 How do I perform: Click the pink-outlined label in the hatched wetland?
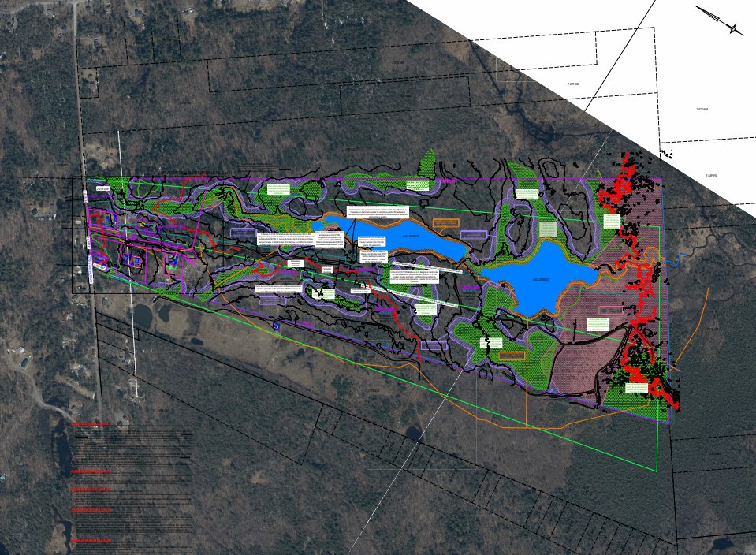[x=610, y=310]
